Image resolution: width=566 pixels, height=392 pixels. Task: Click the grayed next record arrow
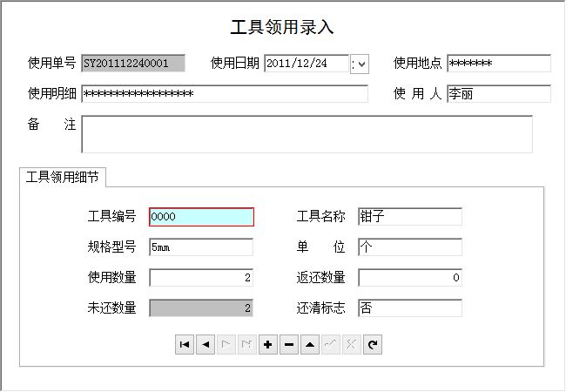[226, 345]
